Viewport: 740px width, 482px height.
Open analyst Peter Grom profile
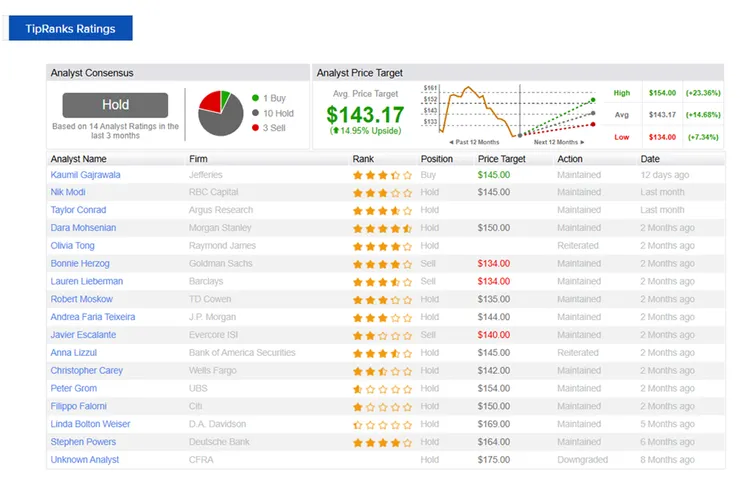pyautogui.click(x=74, y=389)
